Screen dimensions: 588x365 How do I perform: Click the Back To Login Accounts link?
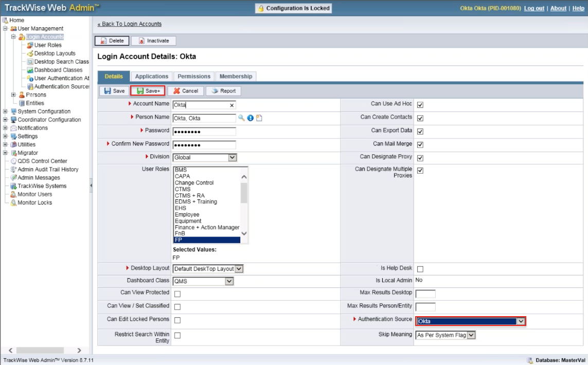click(129, 24)
